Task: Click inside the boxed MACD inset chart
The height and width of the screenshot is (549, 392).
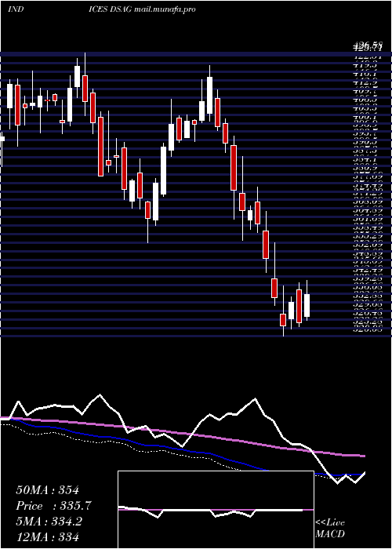Action: (216, 510)
